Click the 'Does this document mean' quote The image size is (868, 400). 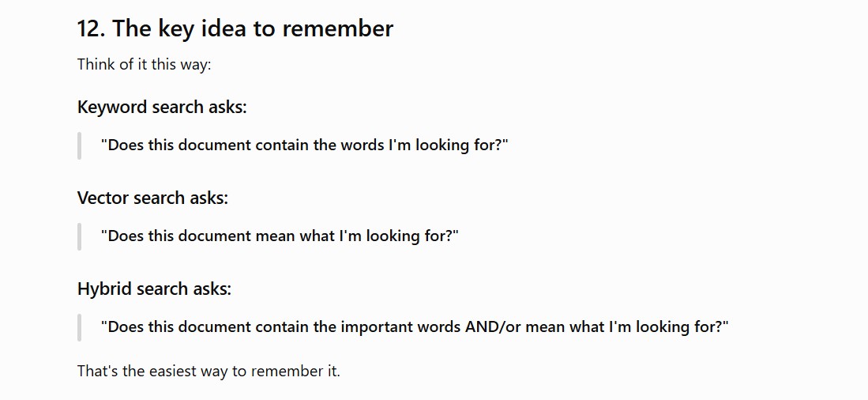pyautogui.click(x=280, y=236)
